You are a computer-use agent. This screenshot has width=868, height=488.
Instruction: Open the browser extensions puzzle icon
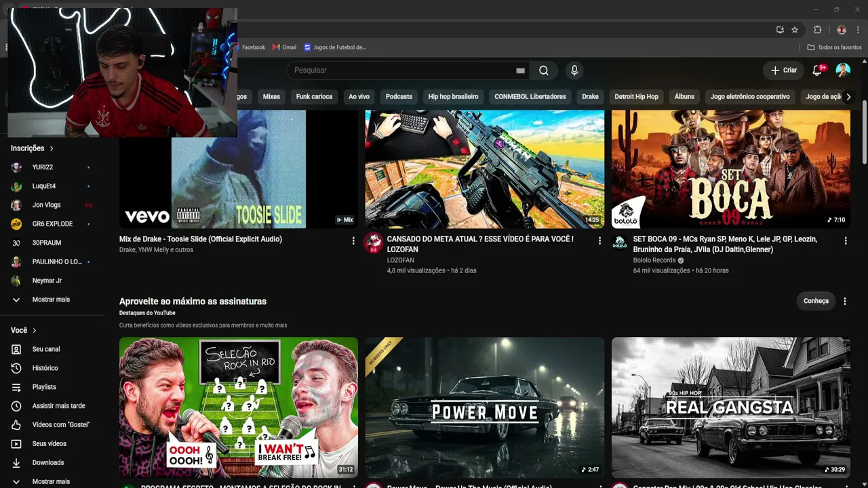(x=817, y=30)
